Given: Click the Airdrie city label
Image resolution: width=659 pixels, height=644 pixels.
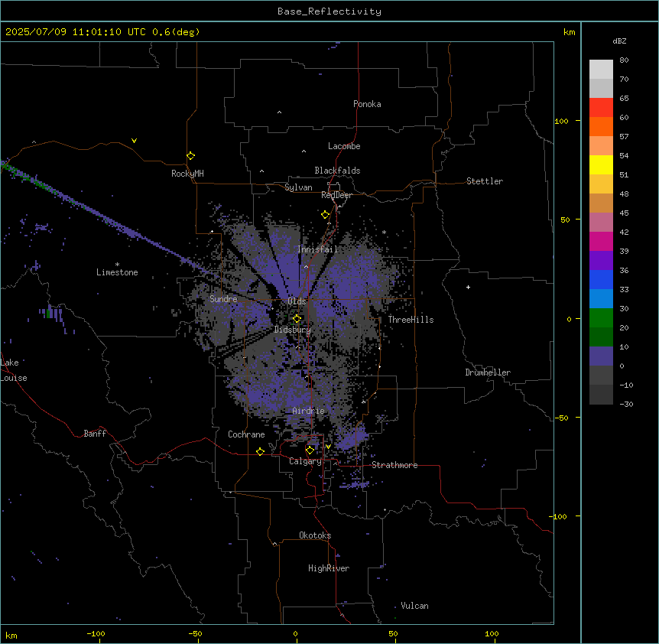Looking at the screenshot, I should click(308, 411).
